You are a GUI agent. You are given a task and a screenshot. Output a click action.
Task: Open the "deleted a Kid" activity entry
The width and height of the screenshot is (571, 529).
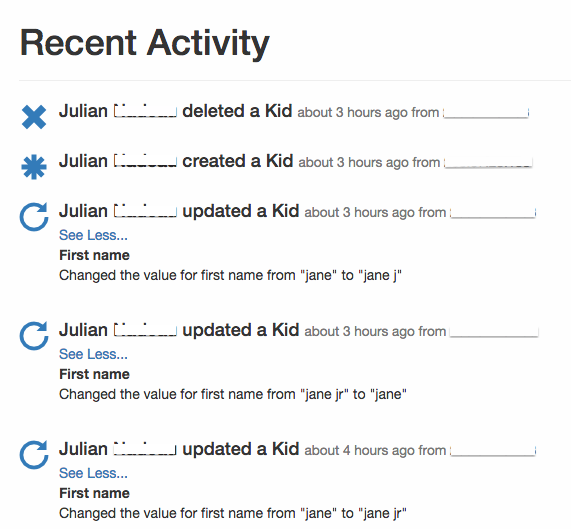237,111
